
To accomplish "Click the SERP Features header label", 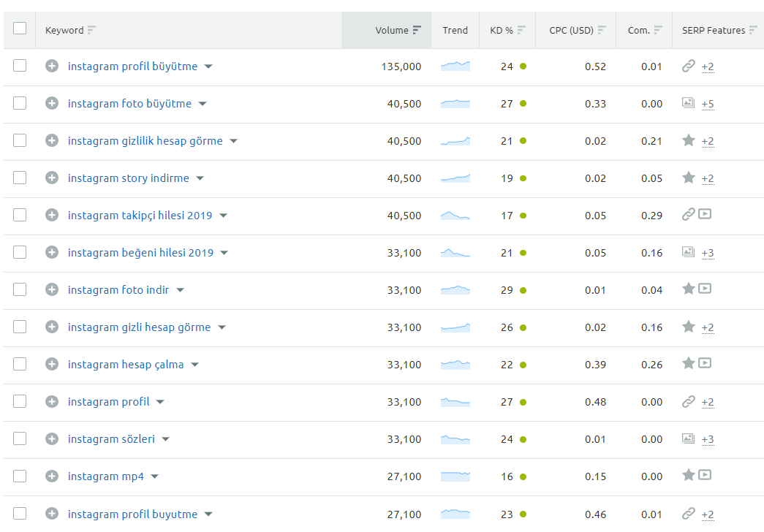I will click(x=714, y=30).
